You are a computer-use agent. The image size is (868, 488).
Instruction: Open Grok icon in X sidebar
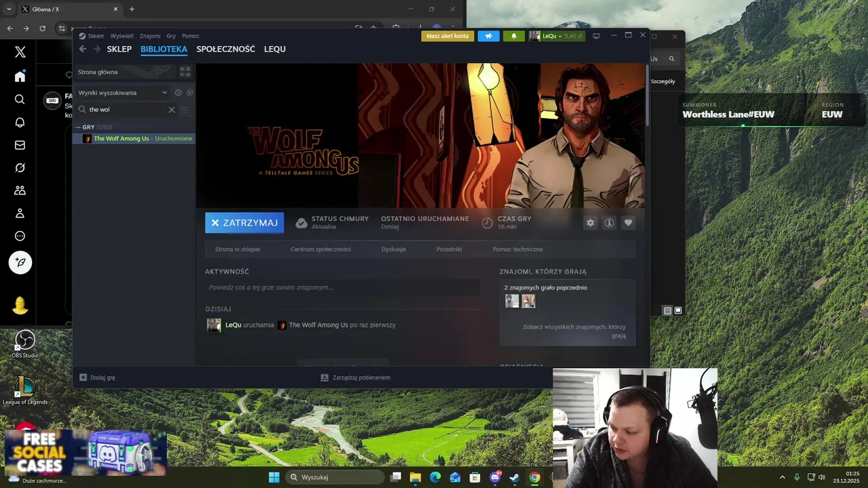[20, 168]
